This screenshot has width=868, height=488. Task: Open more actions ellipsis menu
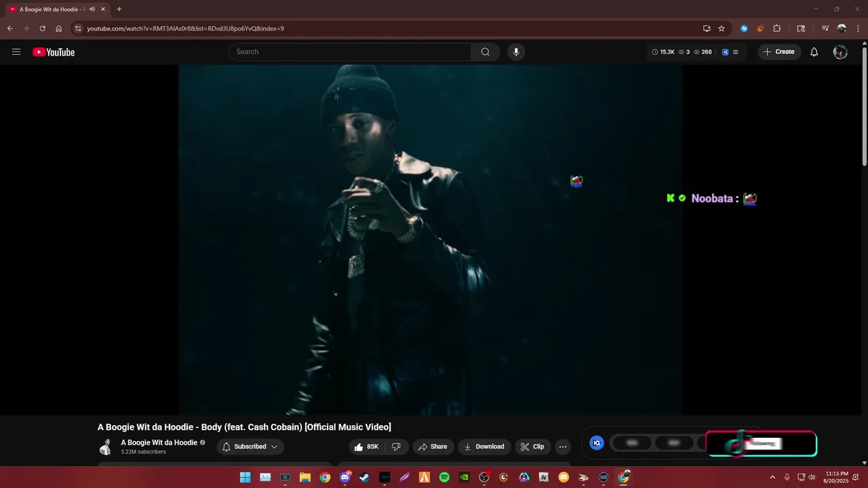click(563, 447)
